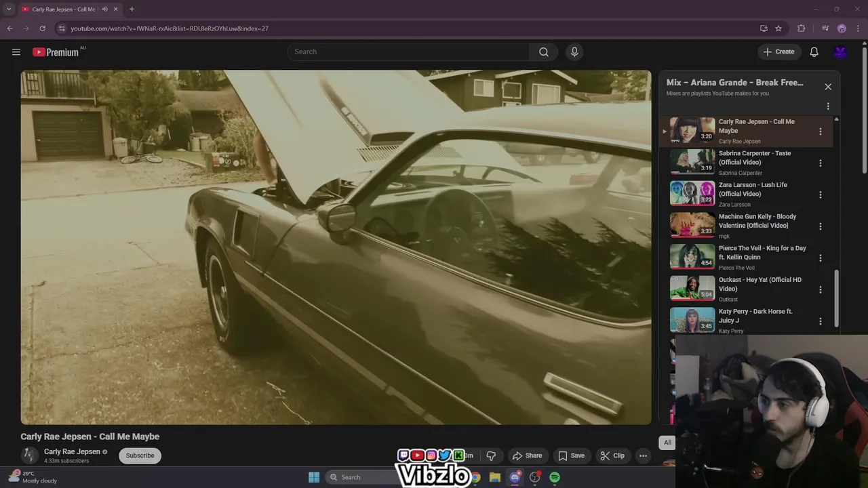Open the YouTube account avatar menu
868x488 pixels.
click(841, 52)
